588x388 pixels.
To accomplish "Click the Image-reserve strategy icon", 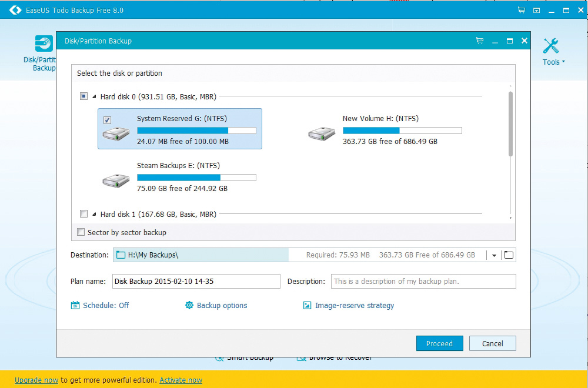I will coord(307,305).
